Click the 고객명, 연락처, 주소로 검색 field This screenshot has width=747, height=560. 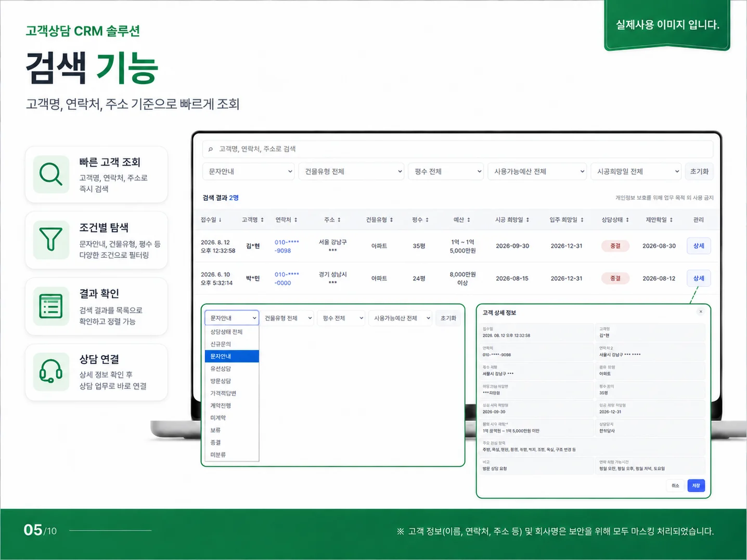(458, 149)
